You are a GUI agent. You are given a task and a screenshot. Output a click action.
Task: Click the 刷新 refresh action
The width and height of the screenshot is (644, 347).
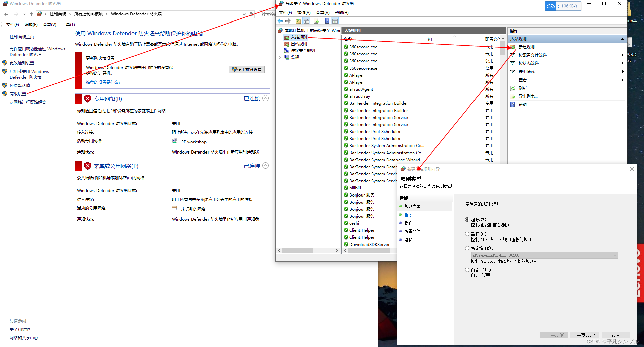[522, 88]
